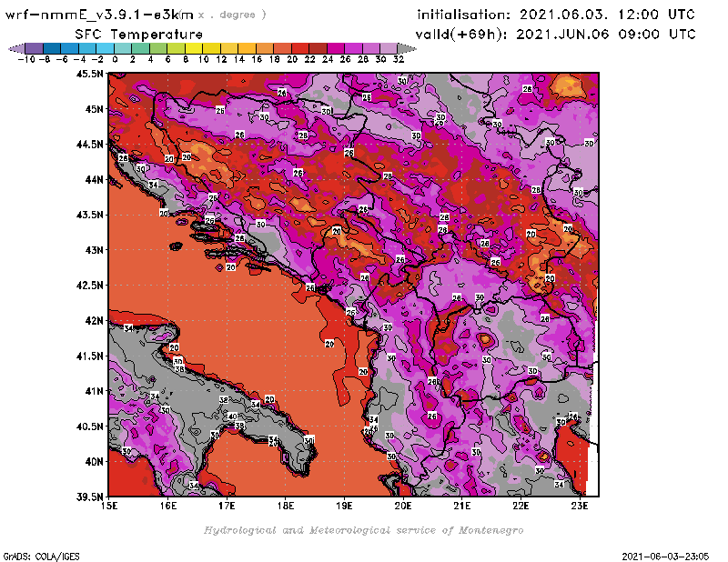Click the bright yellow 8 to 10 swatch
The height and width of the screenshot is (562, 728).
point(194,48)
